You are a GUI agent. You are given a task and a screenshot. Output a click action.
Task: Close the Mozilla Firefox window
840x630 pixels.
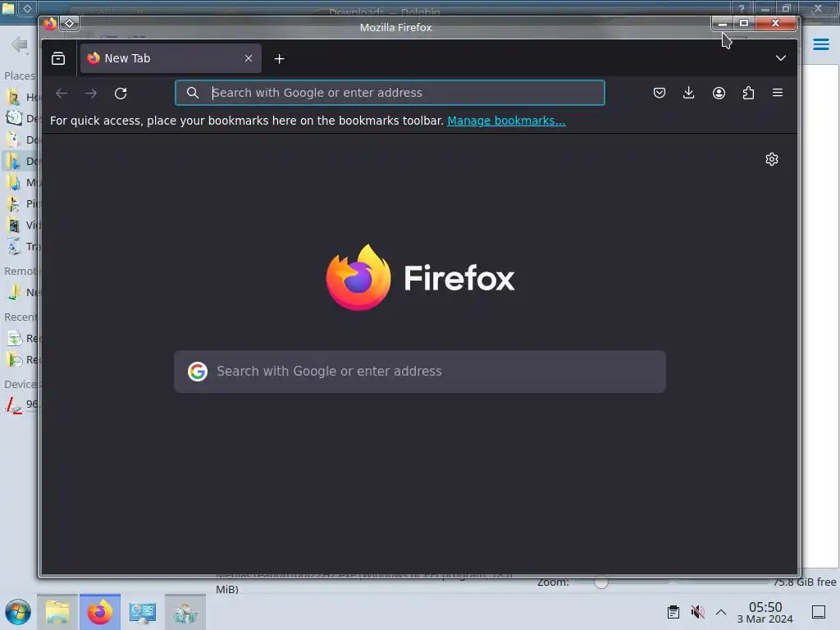click(775, 23)
